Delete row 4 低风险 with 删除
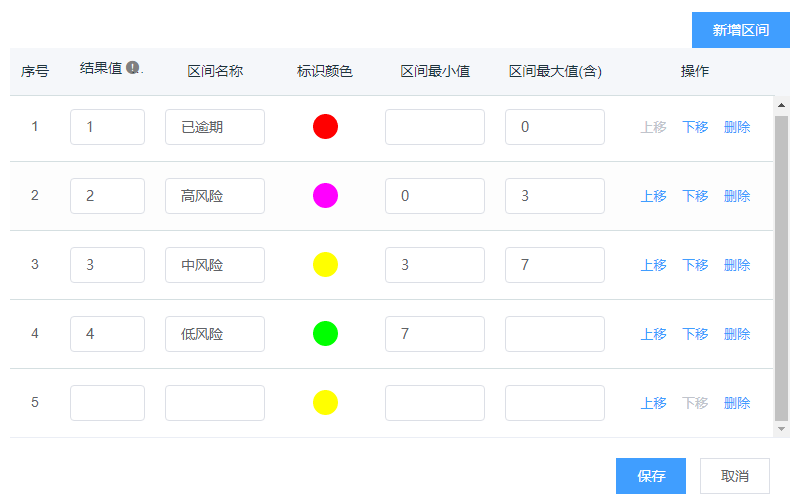This screenshot has width=805, height=503. [737, 334]
